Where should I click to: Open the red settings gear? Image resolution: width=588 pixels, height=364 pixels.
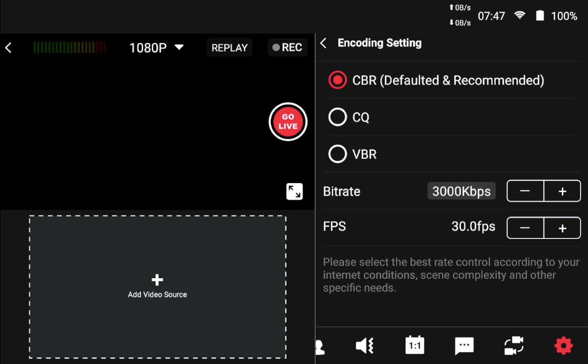[x=563, y=346]
